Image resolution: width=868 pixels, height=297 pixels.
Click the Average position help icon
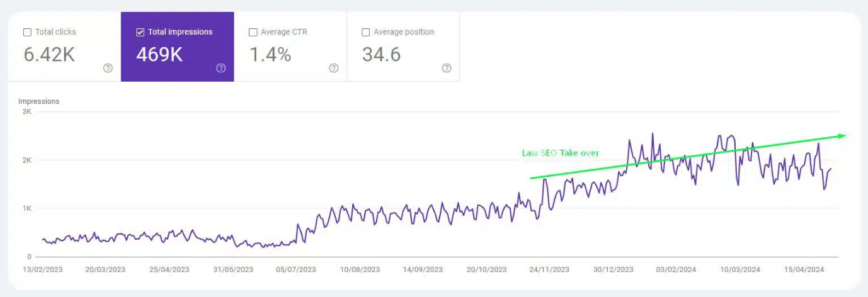pos(446,68)
